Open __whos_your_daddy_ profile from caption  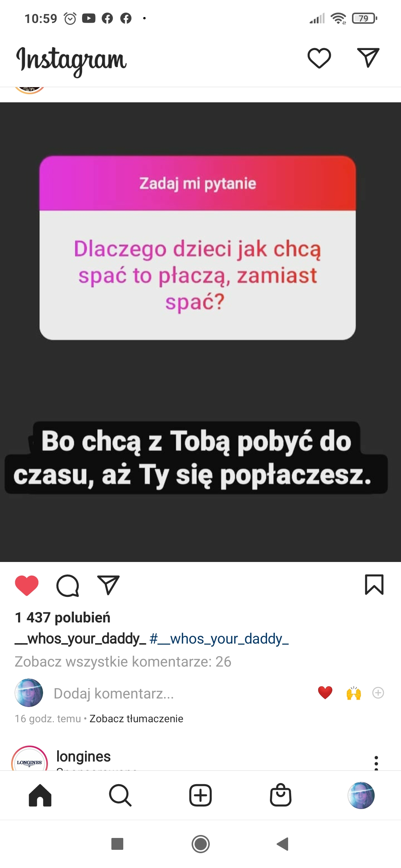[80, 639]
